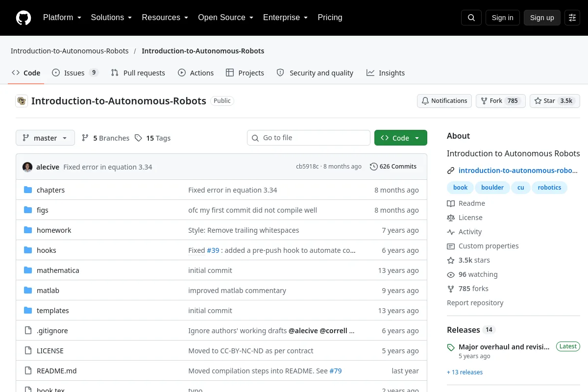
Task: Open the Report repository link
Action: click(x=475, y=303)
